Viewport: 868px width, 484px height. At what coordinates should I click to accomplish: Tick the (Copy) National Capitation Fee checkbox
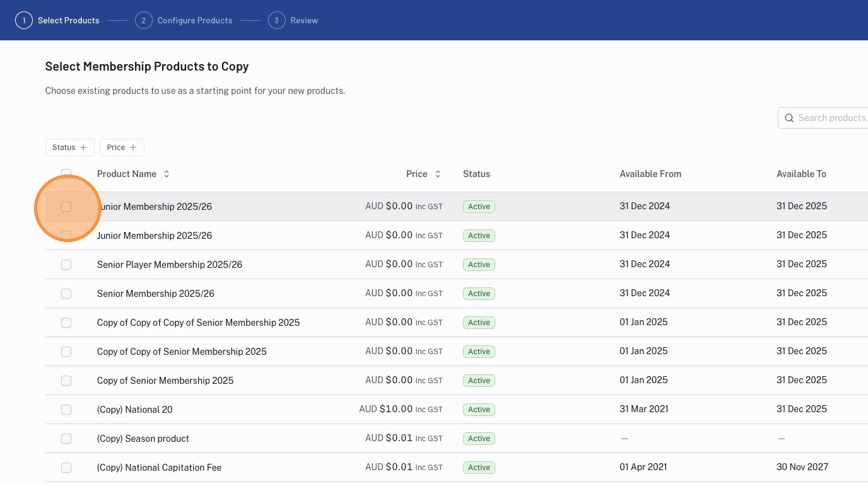click(66, 468)
